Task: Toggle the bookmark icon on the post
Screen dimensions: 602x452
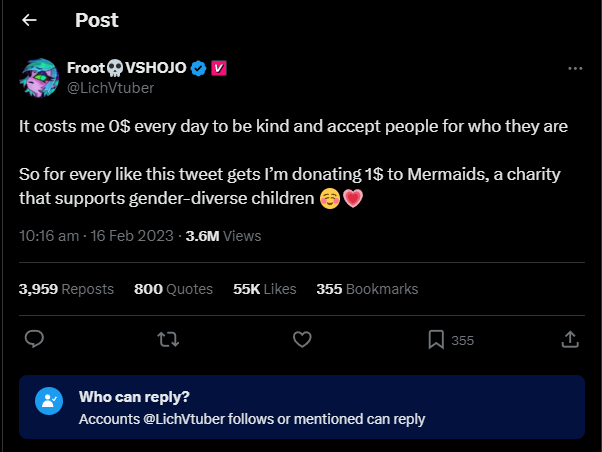Action: click(x=436, y=340)
